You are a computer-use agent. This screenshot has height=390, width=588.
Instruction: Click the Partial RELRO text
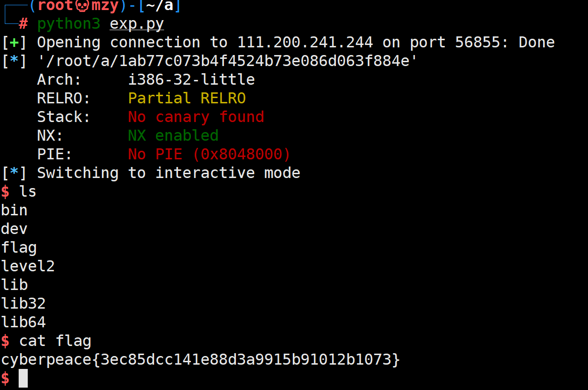pyautogui.click(x=187, y=98)
